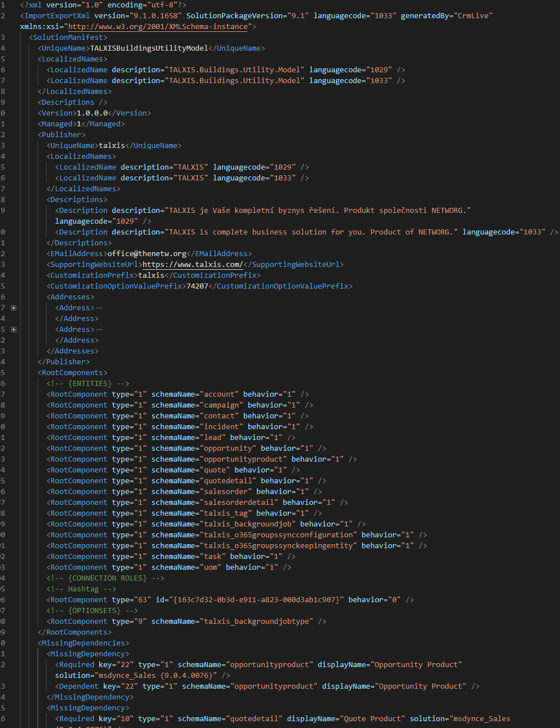Click the {CONNECTION ROLES} comment
Screen dimensions: 560x728
pos(105,578)
